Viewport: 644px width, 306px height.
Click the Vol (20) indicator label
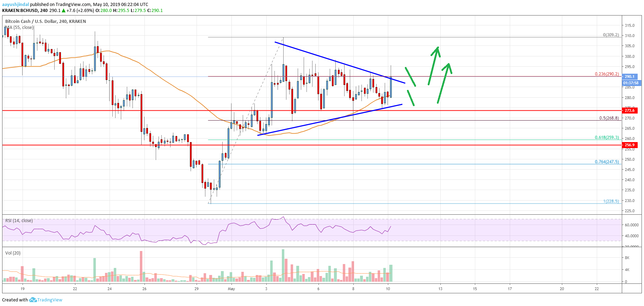(x=13, y=253)
